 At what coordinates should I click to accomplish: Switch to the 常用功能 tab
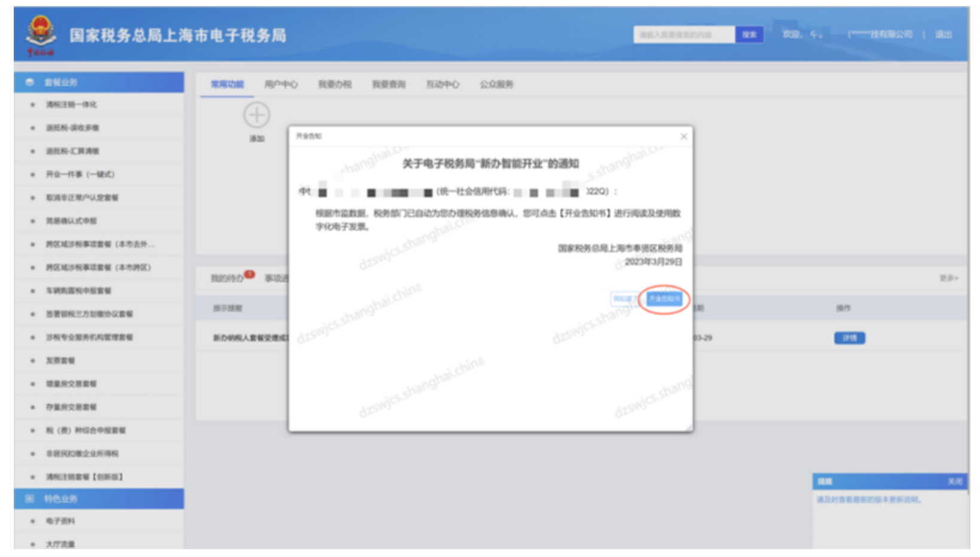227,84
